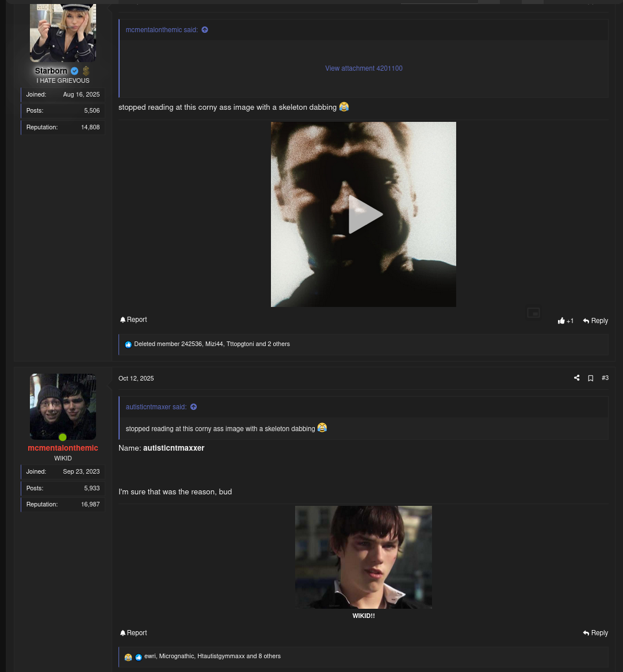Open the WIKID!! image in the post
623x672 pixels.
click(364, 557)
